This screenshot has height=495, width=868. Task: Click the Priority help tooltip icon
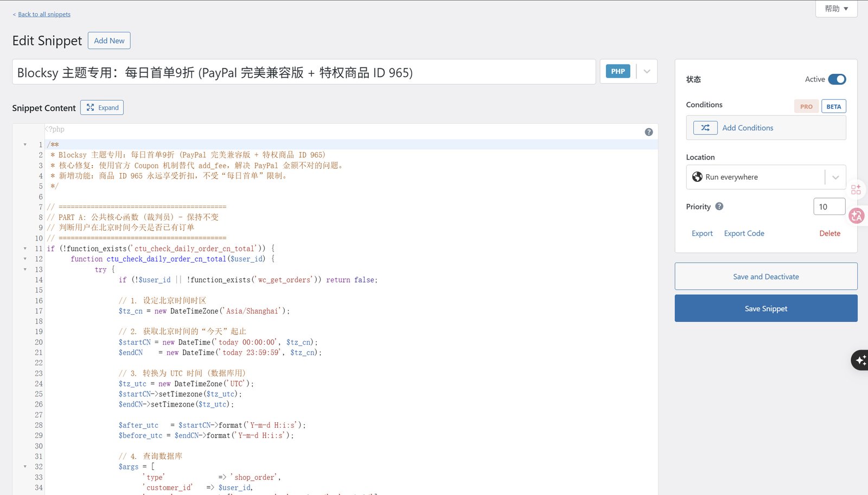pos(719,206)
